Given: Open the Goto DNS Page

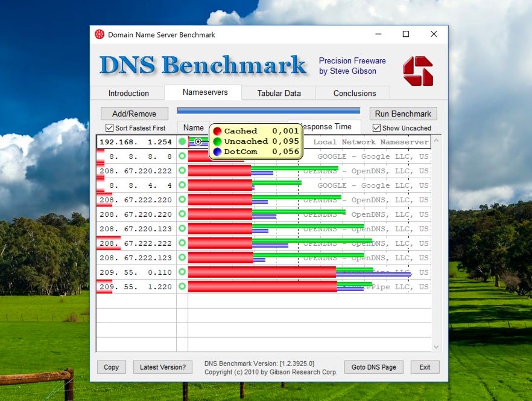Looking at the screenshot, I should coord(373,367).
